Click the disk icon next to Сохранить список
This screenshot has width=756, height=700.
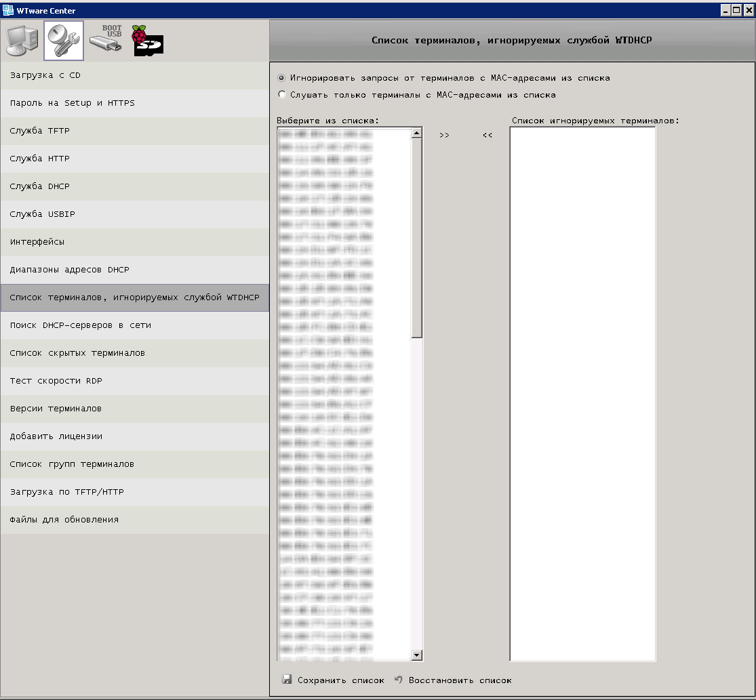click(288, 680)
